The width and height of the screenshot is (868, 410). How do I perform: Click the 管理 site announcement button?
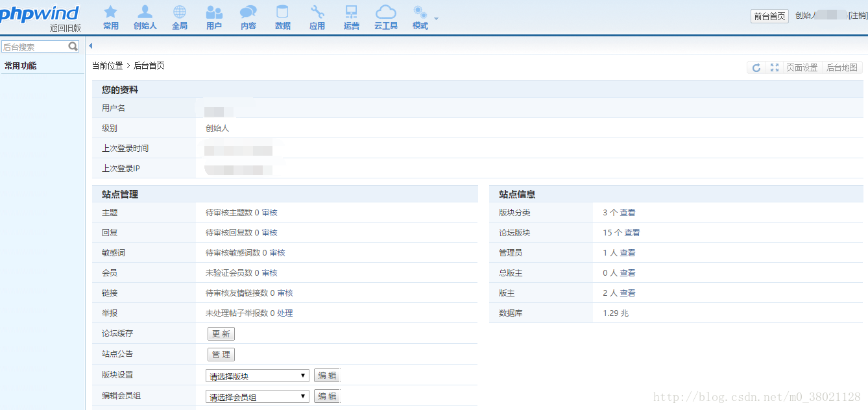coord(221,354)
